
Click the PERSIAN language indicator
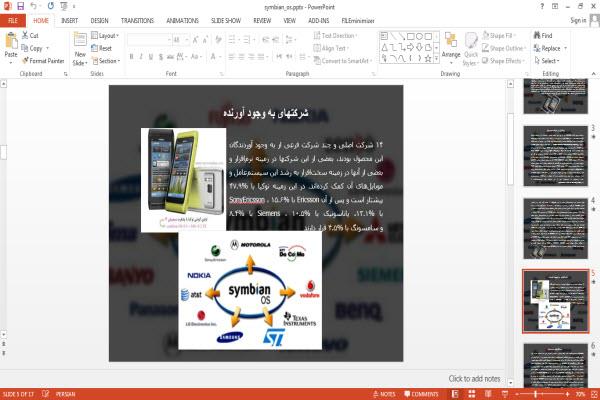coord(65,394)
